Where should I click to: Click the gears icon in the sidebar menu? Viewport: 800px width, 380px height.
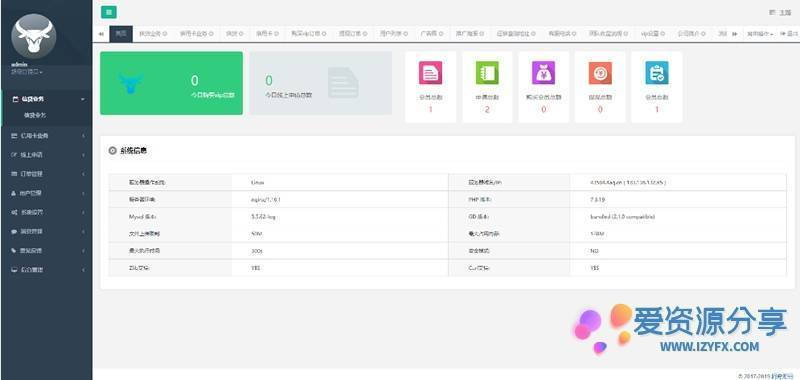15,212
